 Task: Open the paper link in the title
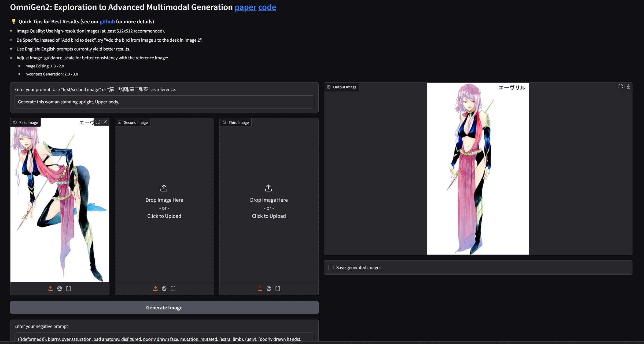point(245,7)
